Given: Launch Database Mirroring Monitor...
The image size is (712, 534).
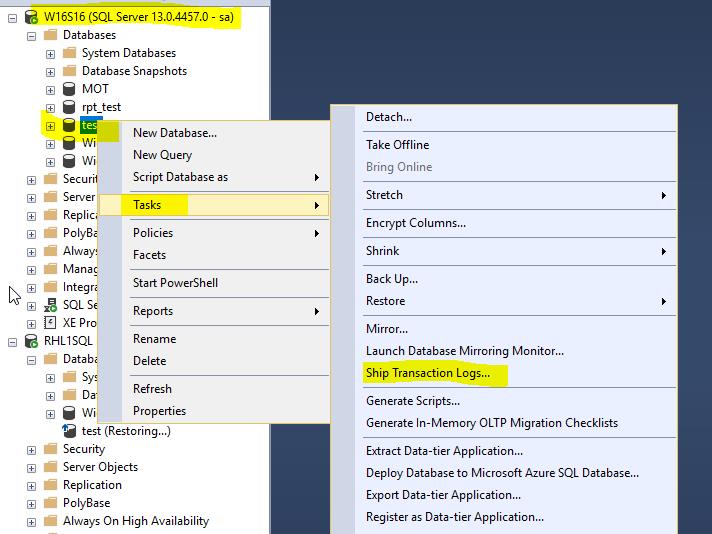Looking at the screenshot, I should 504,351.
